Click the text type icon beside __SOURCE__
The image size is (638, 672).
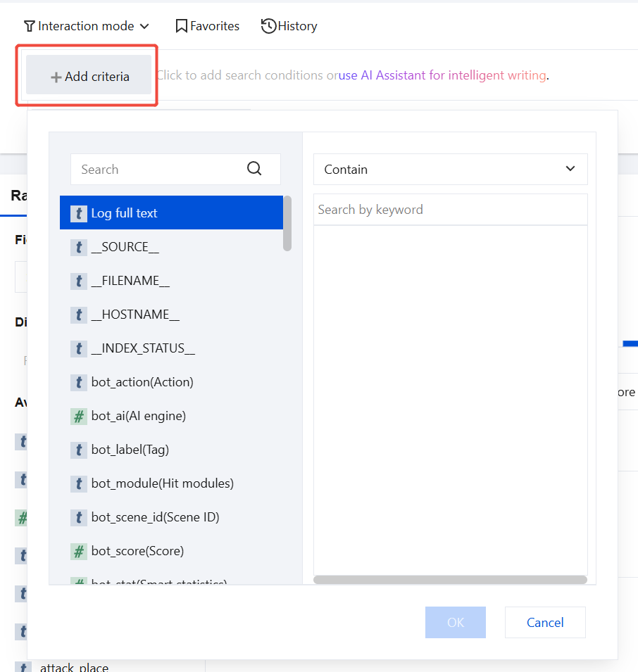click(78, 247)
